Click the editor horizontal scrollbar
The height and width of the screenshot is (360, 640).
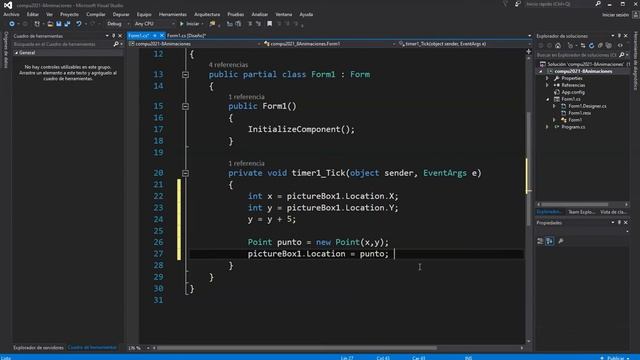click(297, 348)
